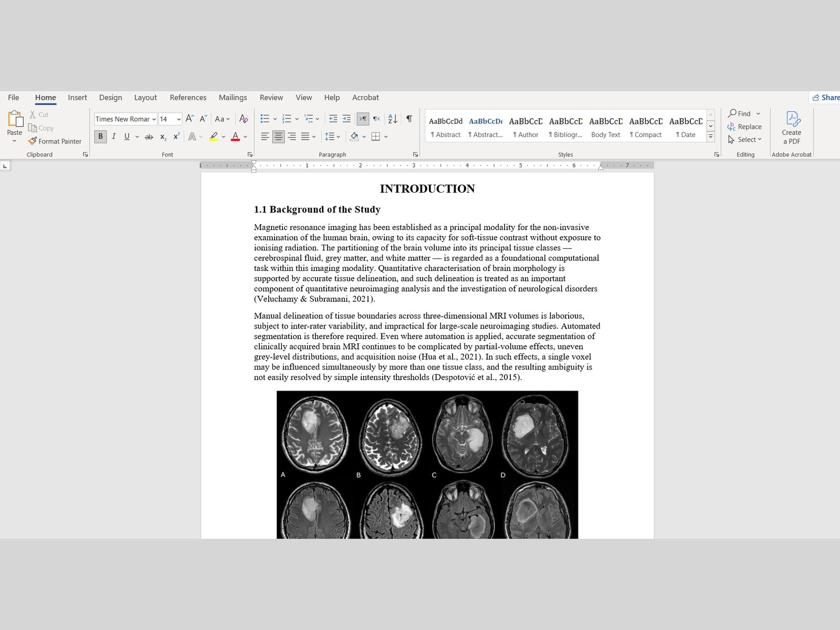Open the Font dialog launcher

(250, 154)
